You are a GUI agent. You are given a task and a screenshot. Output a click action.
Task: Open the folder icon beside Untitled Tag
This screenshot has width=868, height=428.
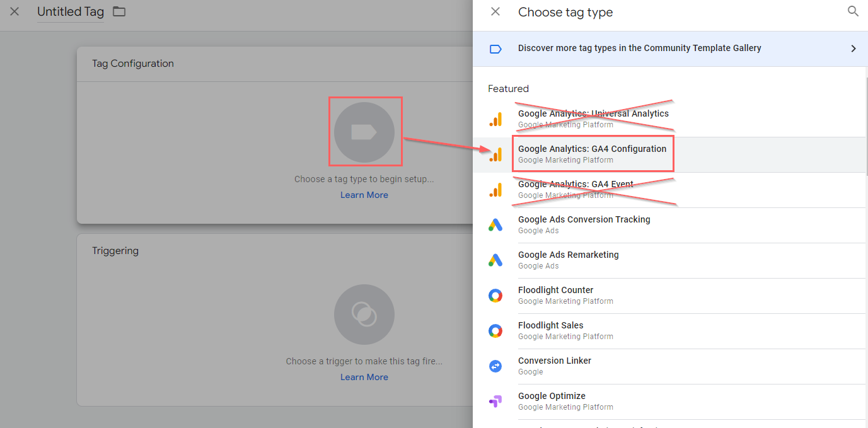[x=119, y=11]
